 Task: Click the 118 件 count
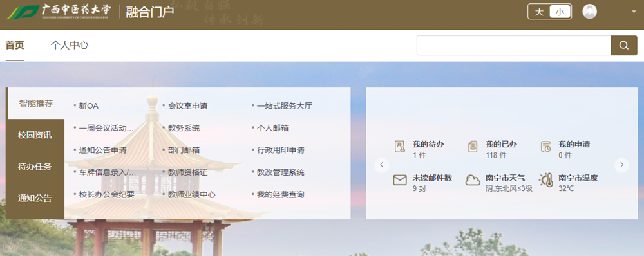point(496,156)
